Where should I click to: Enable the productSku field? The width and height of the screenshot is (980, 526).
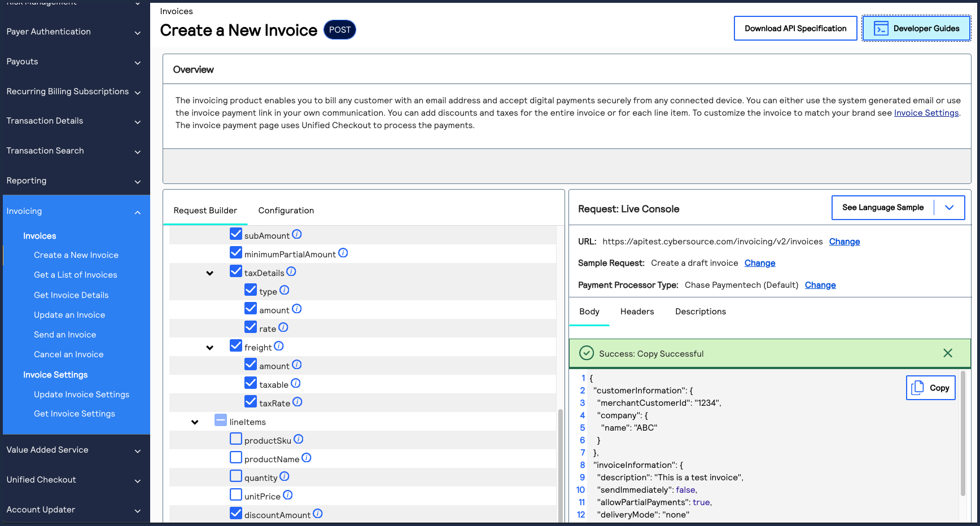(x=235, y=439)
